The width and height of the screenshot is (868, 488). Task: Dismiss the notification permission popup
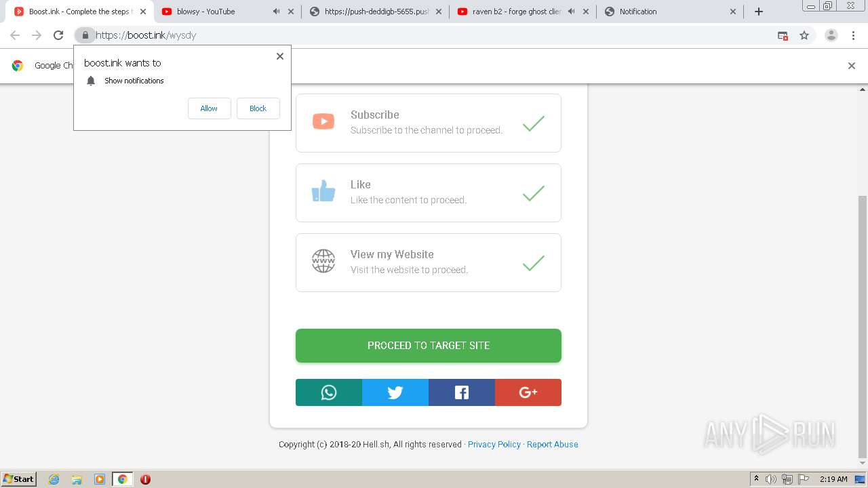click(x=280, y=56)
